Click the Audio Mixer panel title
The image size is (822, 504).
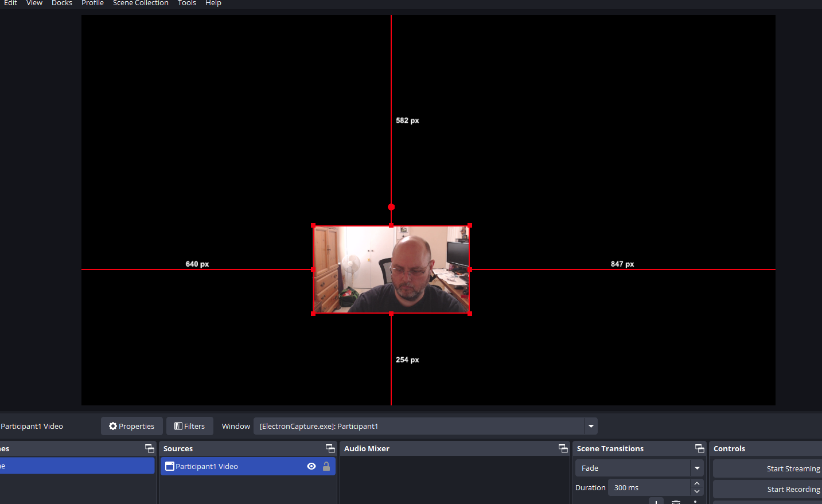pyautogui.click(x=367, y=448)
